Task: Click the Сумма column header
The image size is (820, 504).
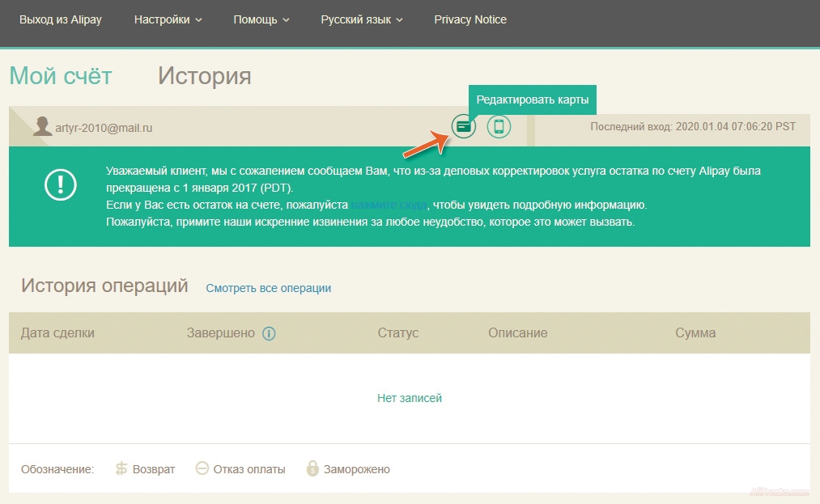Action: [x=695, y=332]
